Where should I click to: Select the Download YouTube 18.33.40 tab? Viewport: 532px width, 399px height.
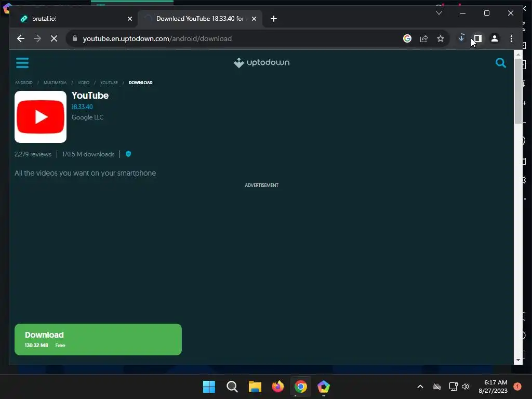tap(200, 19)
